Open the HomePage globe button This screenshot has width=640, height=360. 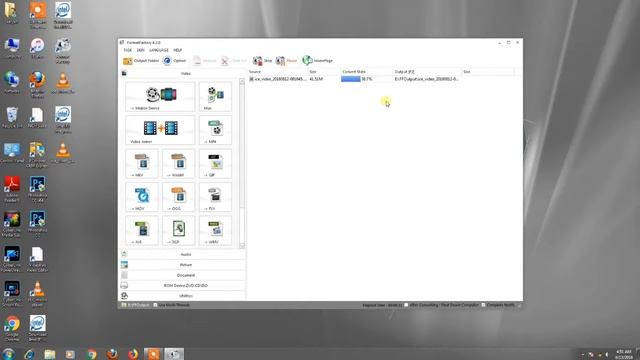click(x=318, y=61)
